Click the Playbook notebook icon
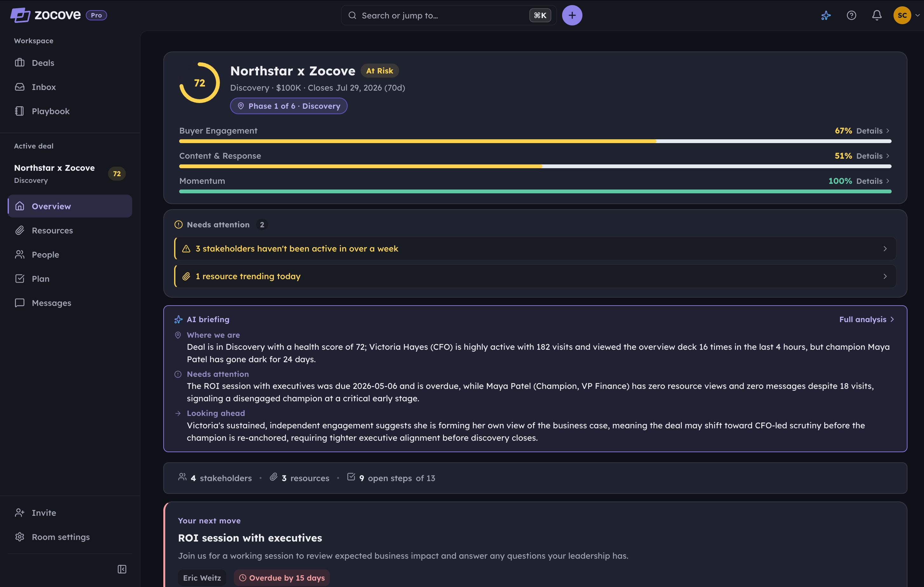This screenshot has height=587, width=924. click(20, 111)
